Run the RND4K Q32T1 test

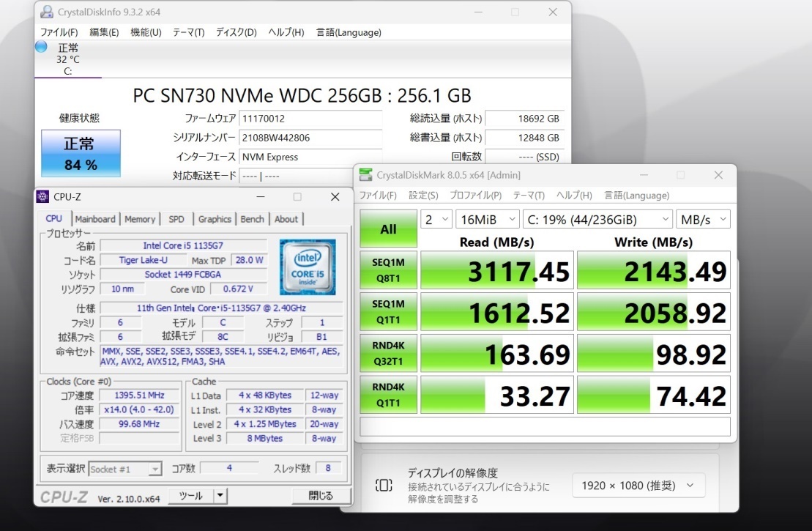click(388, 353)
